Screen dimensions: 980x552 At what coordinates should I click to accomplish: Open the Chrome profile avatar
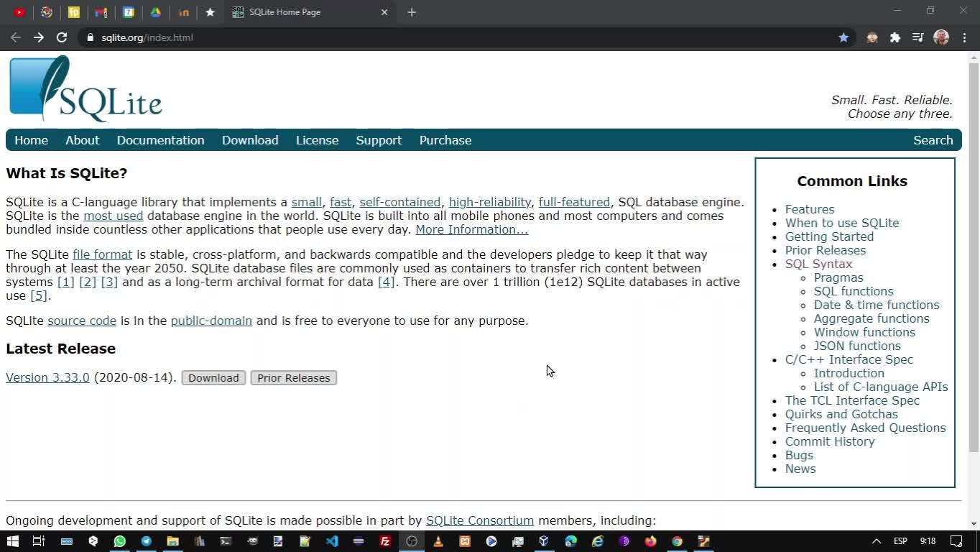941,37
